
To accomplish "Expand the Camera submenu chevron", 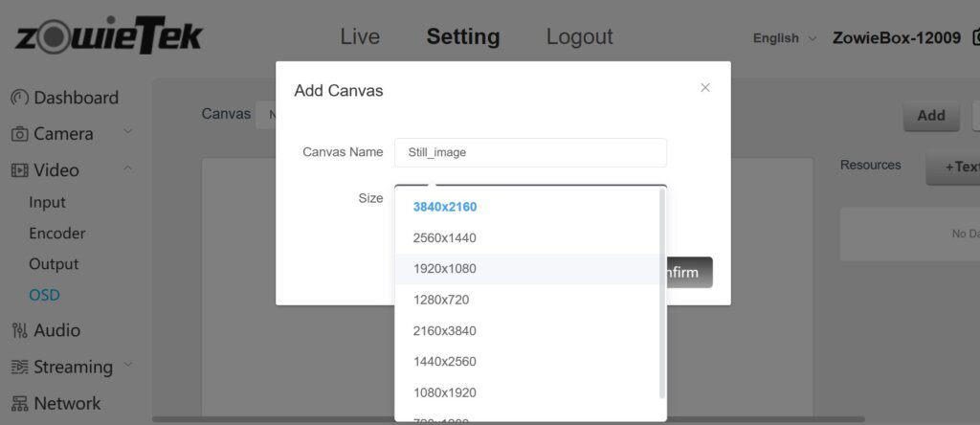I will (128, 132).
